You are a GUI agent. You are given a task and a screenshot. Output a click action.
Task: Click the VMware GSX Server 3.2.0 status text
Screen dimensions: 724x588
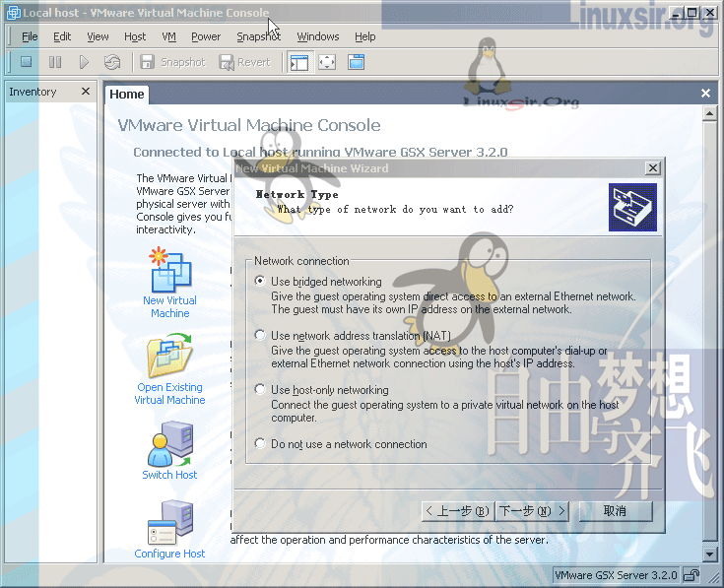(616, 575)
